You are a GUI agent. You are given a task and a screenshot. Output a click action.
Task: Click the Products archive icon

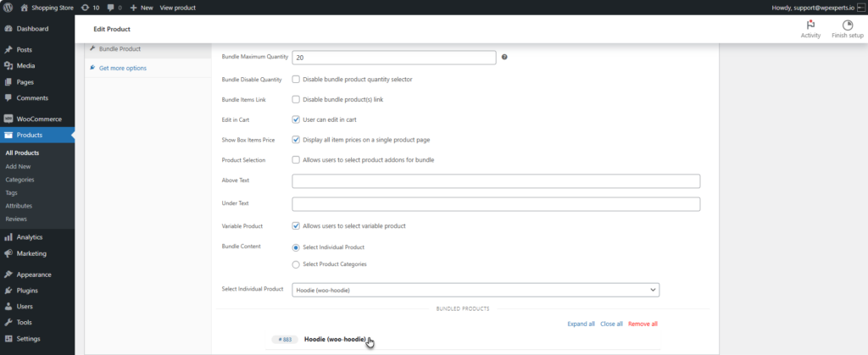point(8,135)
